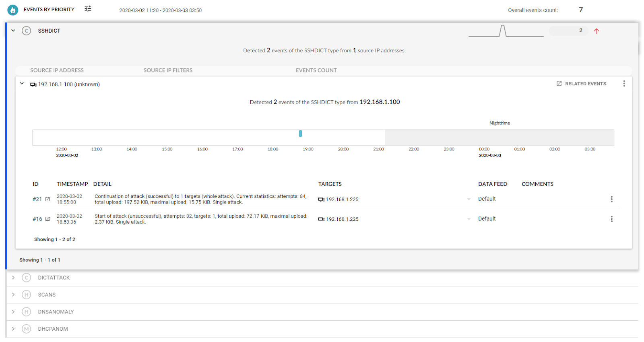Click target 192.168.1.225 for event #16

pyautogui.click(x=342, y=219)
